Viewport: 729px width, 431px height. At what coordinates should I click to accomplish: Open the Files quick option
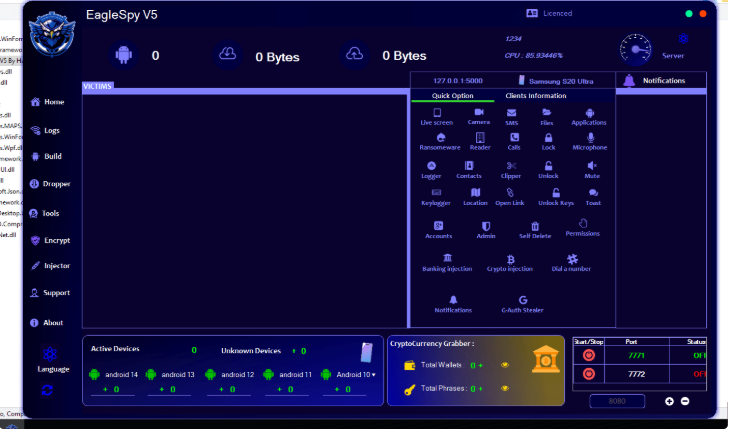tap(547, 116)
